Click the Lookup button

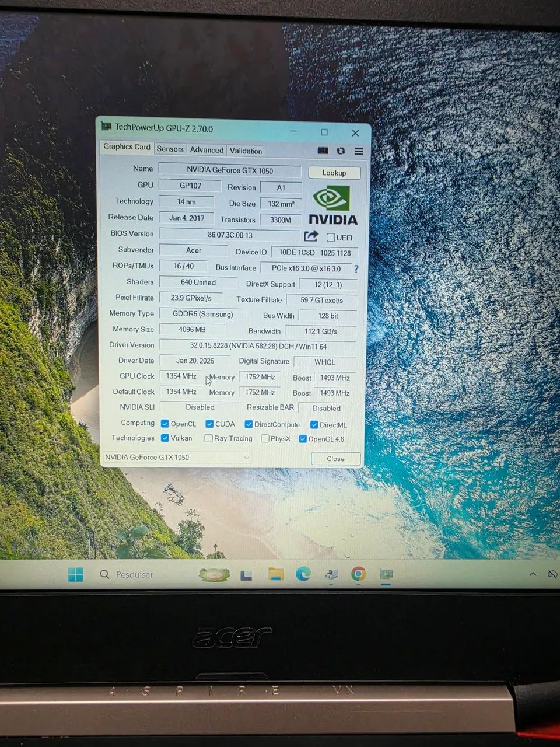tap(334, 173)
